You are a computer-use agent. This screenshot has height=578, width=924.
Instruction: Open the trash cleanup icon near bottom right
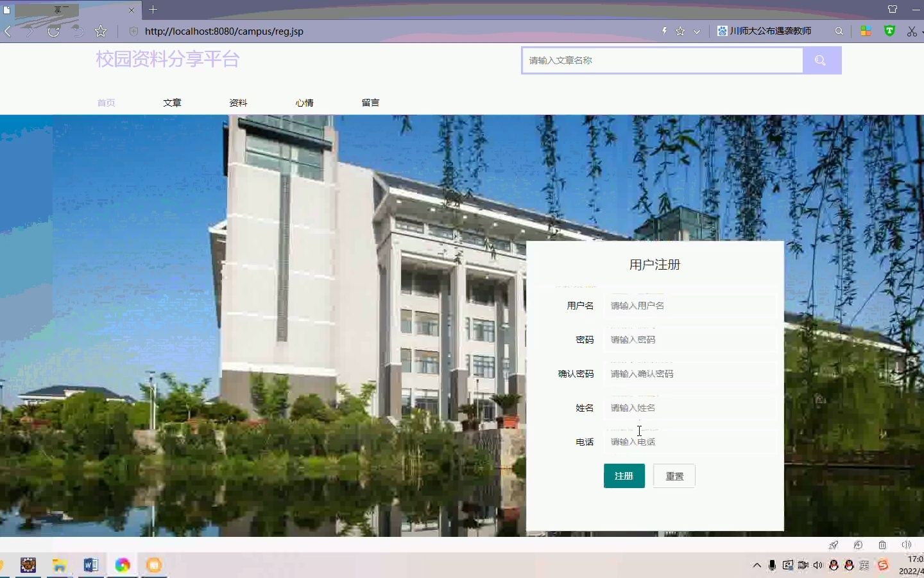pyautogui.click(x=882, y=545)
